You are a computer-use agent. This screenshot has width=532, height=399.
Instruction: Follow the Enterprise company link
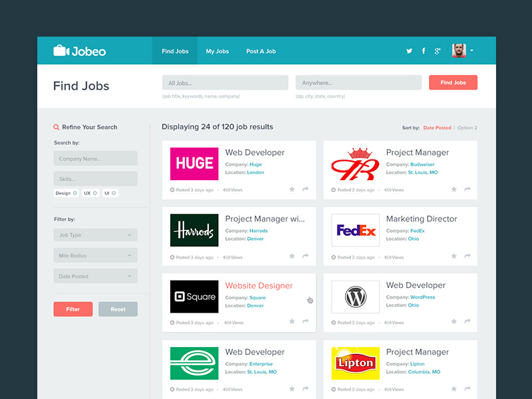pos(261,364)
